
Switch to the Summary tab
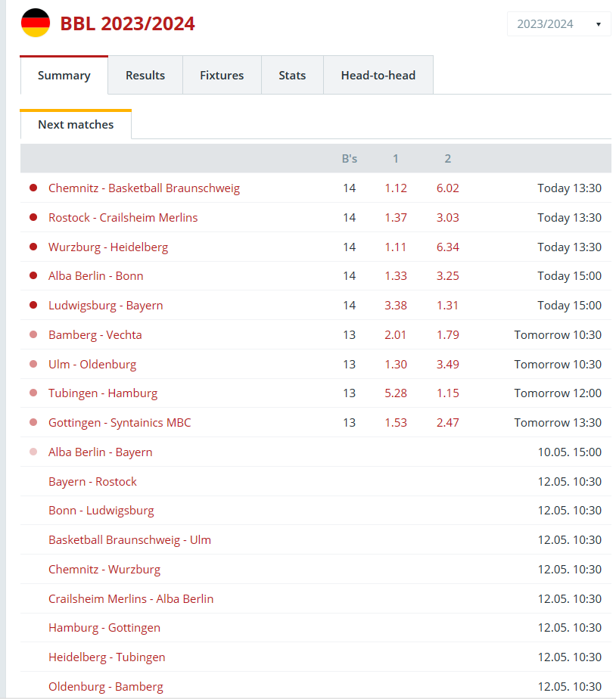tap(64, 76)
